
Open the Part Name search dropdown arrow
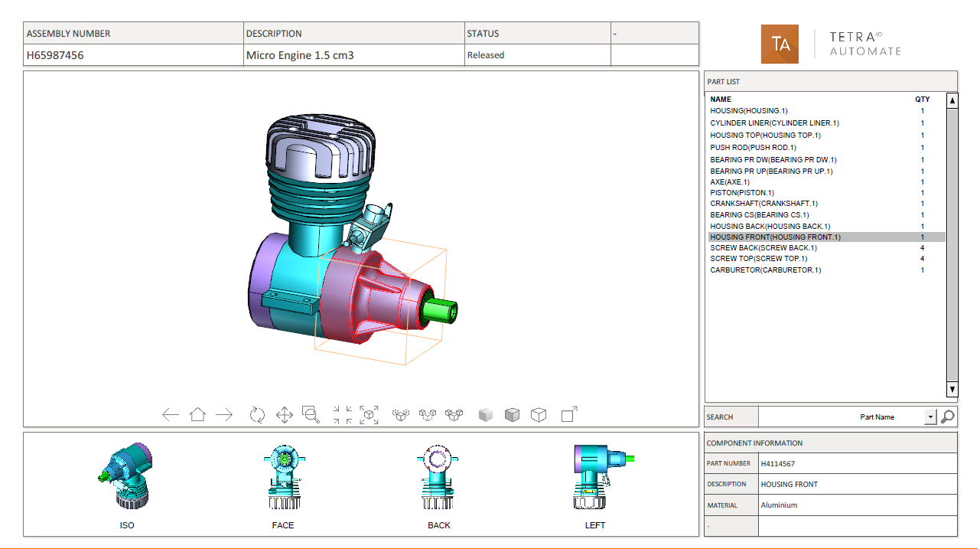(x=930, y=417)
